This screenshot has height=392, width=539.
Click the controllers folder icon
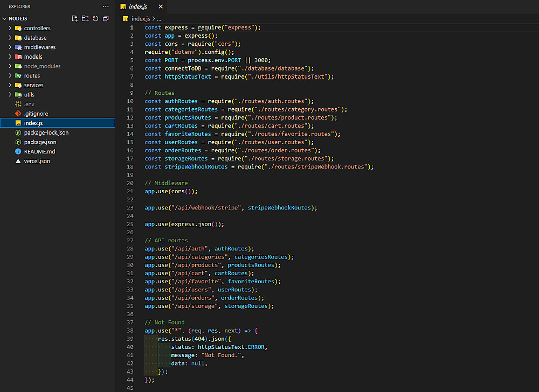click(18, 28)
